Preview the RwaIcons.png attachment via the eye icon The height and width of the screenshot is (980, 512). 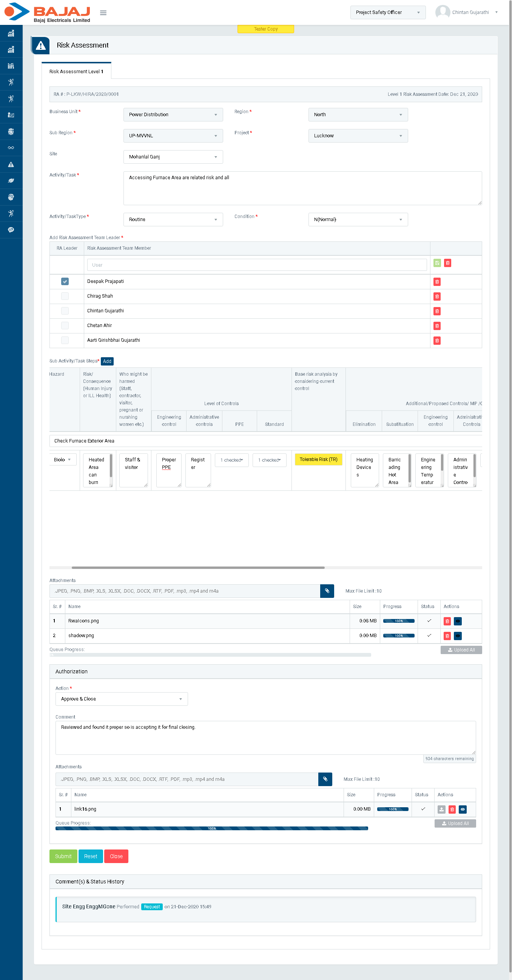(x=458, y=621)
